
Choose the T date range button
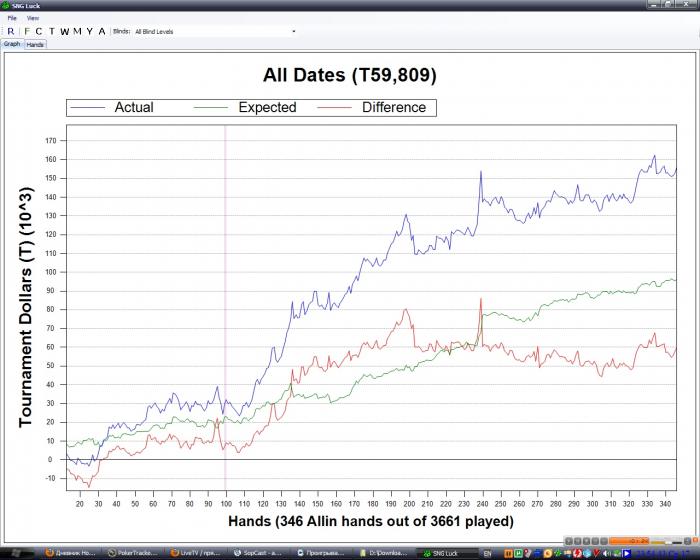coord(52,31)
